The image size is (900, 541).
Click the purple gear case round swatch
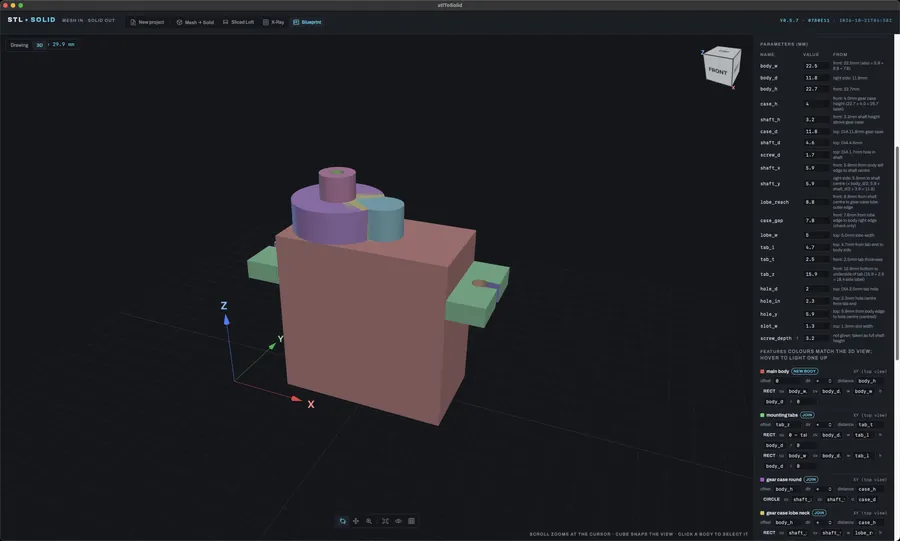(762, 480)
